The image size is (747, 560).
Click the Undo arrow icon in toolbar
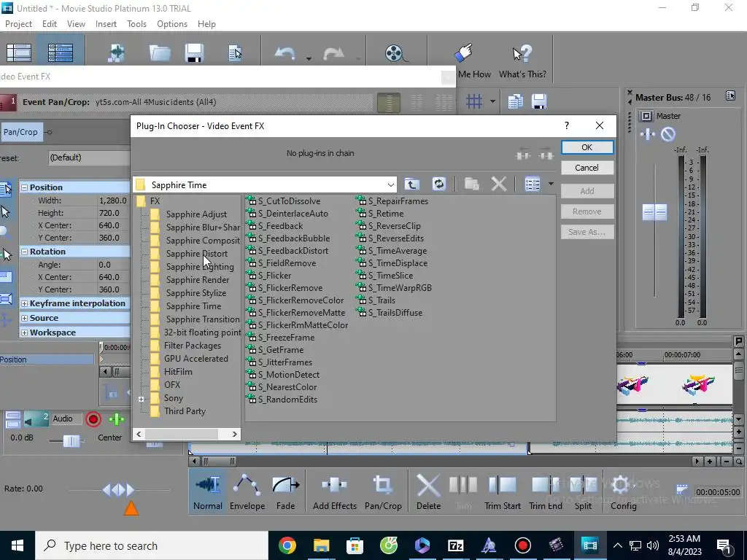(x=285, y=53)
